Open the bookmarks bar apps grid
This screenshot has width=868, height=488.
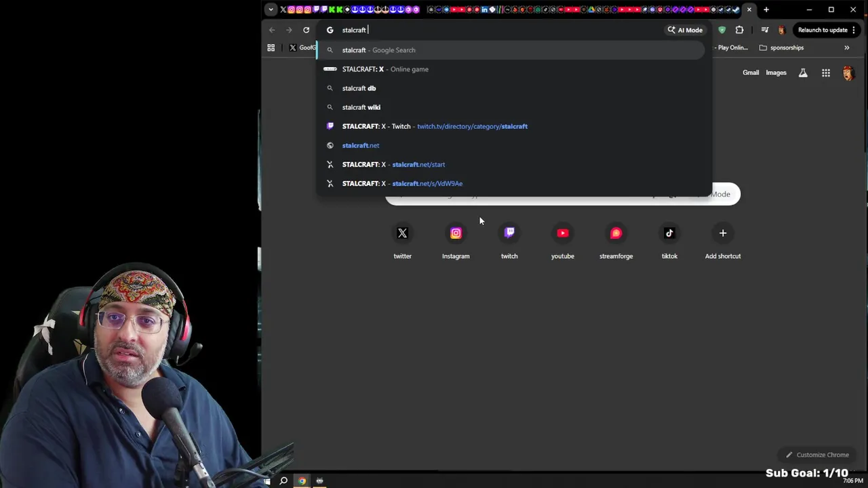(271, 47)
